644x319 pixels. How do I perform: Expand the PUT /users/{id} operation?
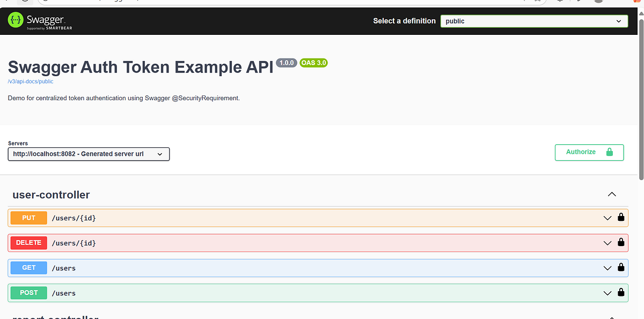pos(607,218)
